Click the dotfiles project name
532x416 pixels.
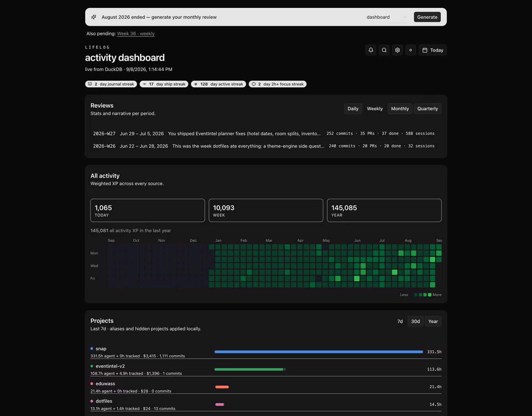(104, 401)
